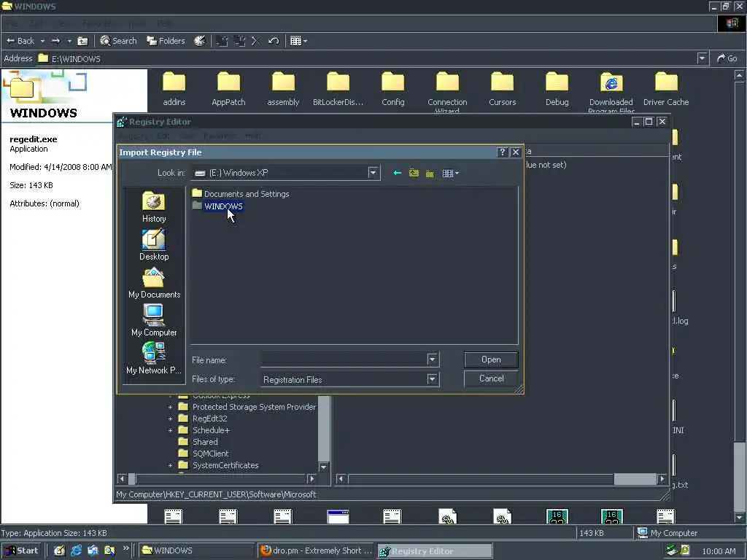Open the Back button history dropdown arrow

42,41
